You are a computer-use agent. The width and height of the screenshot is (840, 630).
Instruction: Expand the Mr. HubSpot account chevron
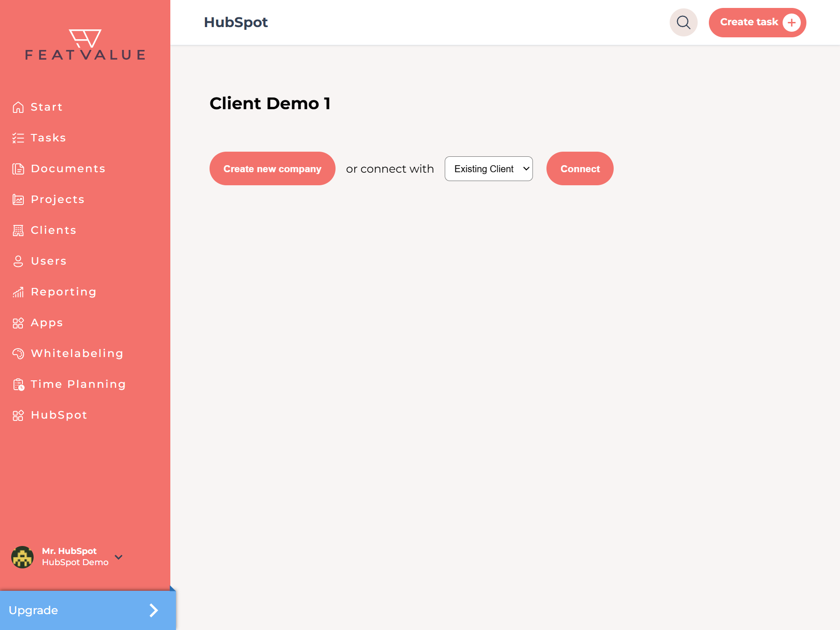pyautogui.click(x=119, y=557)
